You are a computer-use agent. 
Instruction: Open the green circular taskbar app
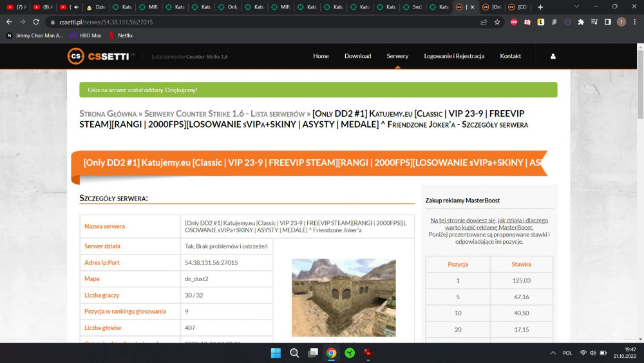click(350, 353)
